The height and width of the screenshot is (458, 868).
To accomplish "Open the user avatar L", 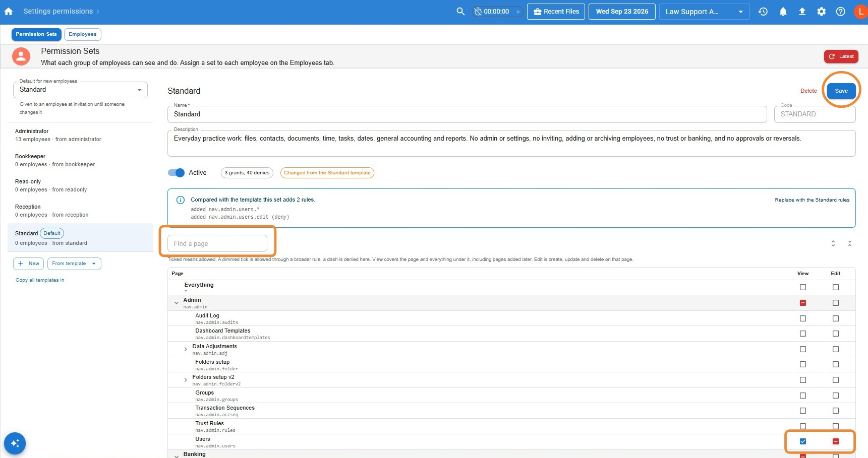I will point(860,11).
